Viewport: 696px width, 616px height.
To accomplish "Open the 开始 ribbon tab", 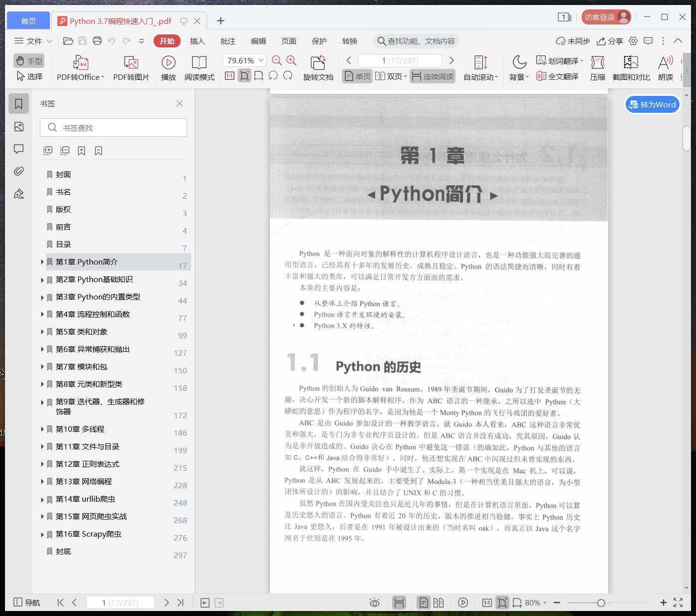I will click(167, 41).
